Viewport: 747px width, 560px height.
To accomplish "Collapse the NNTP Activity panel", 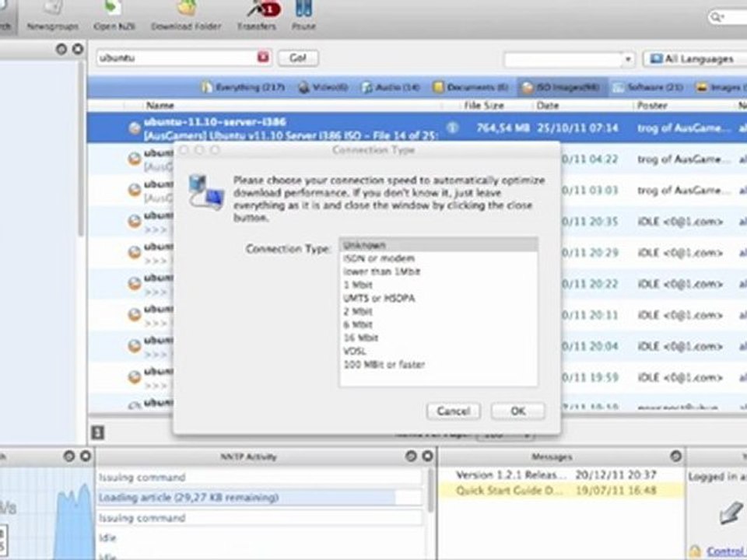I will pos(411,457).
